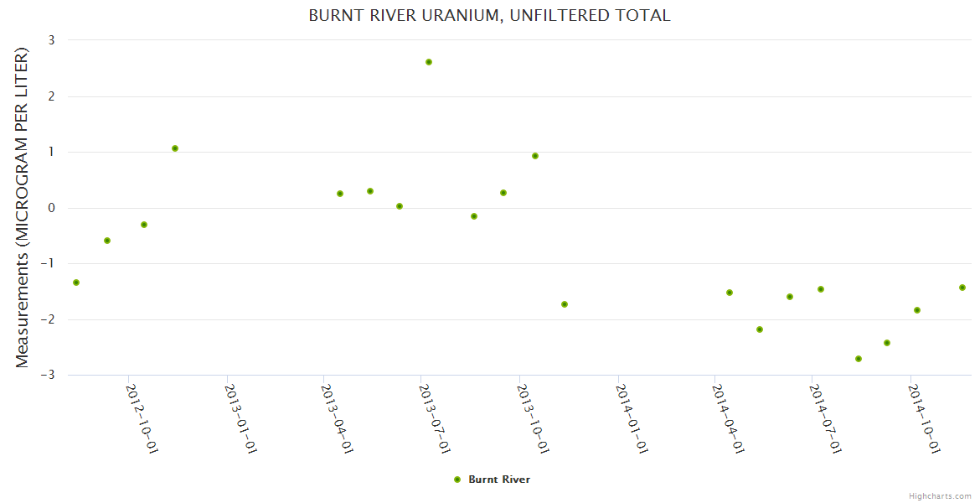The height and width of the screenshot is (503, 980).
Task: Click the green Burnt River legend marker
Action: coord(457,480)
